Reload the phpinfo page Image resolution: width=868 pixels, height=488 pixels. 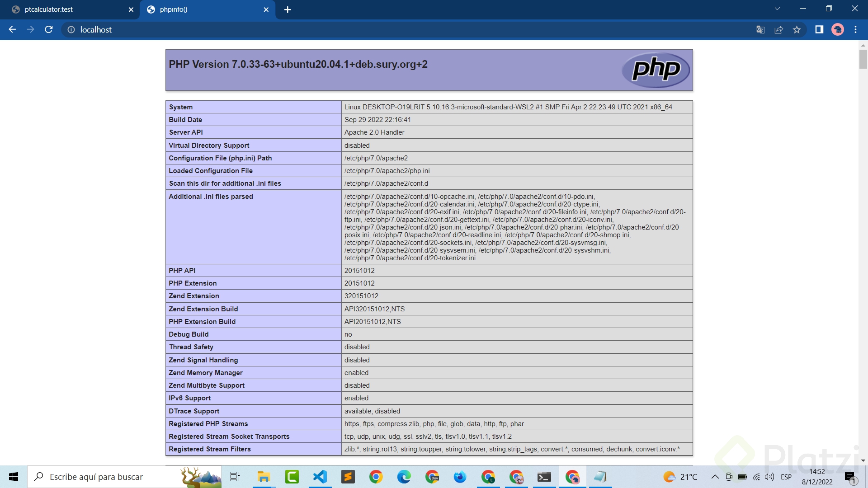pyautogui.click(x=49, y=29)
